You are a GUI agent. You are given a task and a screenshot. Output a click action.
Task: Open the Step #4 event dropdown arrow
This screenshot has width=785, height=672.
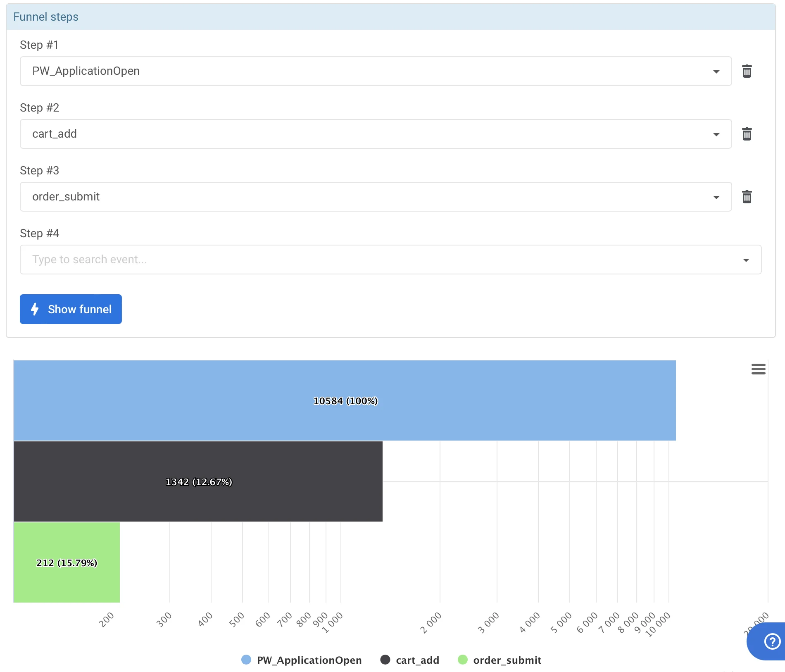746,260
